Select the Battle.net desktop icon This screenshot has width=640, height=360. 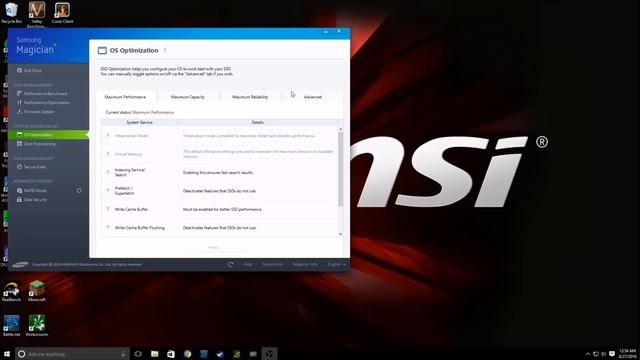pos(11,326)
